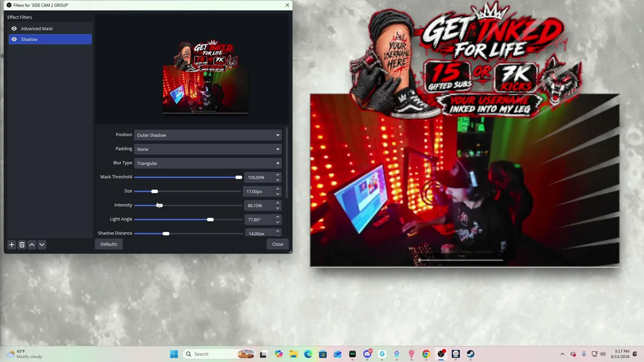
Task: Open the green G app in the taskbar
Action: click(x=382, y=354)
